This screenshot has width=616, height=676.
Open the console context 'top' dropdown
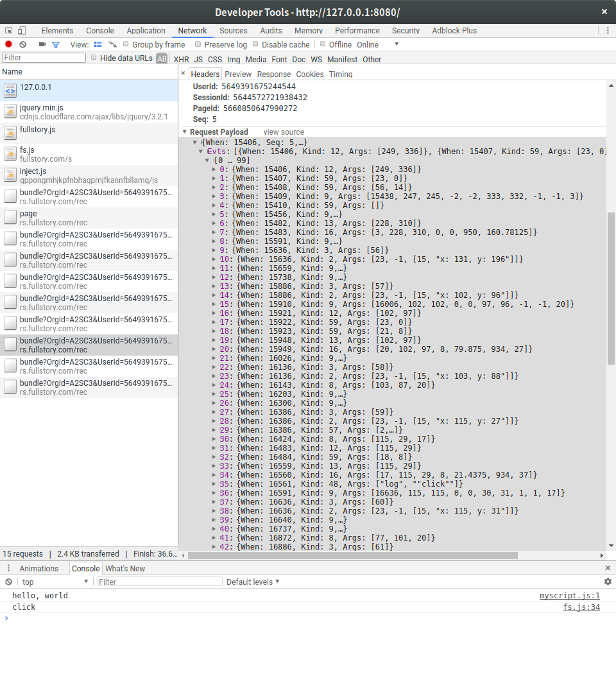pyautogui.click(x=55, y=582)
